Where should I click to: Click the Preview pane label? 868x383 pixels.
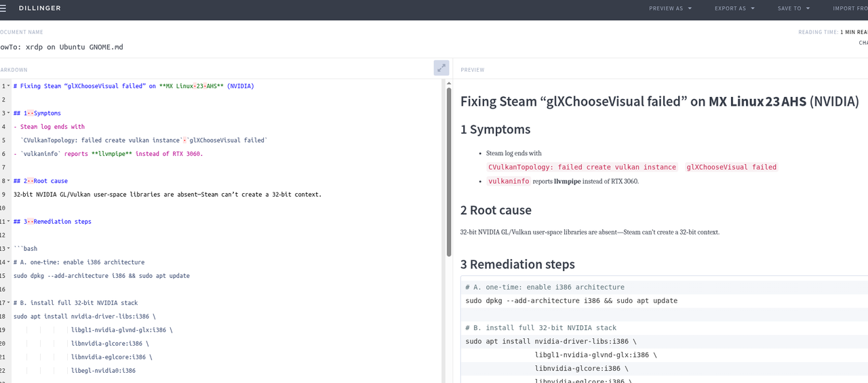tap(473, 70)
